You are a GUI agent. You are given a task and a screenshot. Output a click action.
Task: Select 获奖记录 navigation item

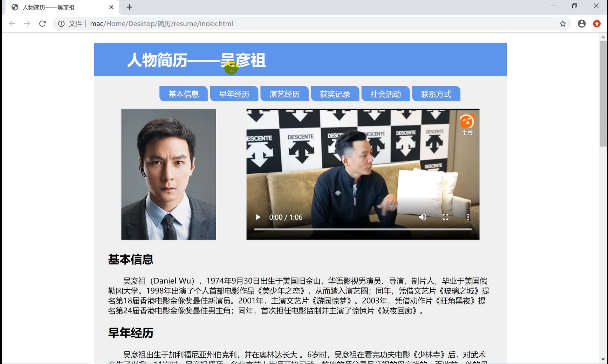point(335,94)
